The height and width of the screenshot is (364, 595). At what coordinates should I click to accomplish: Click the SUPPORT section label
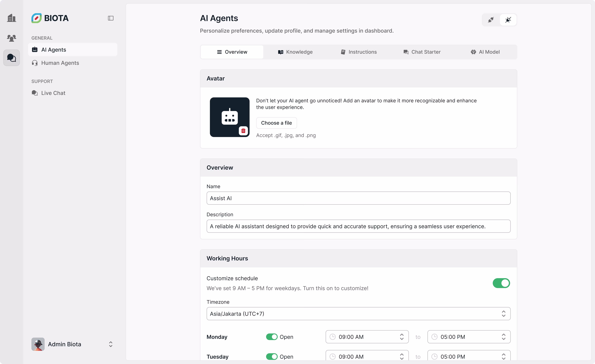[x=42, y=81]
